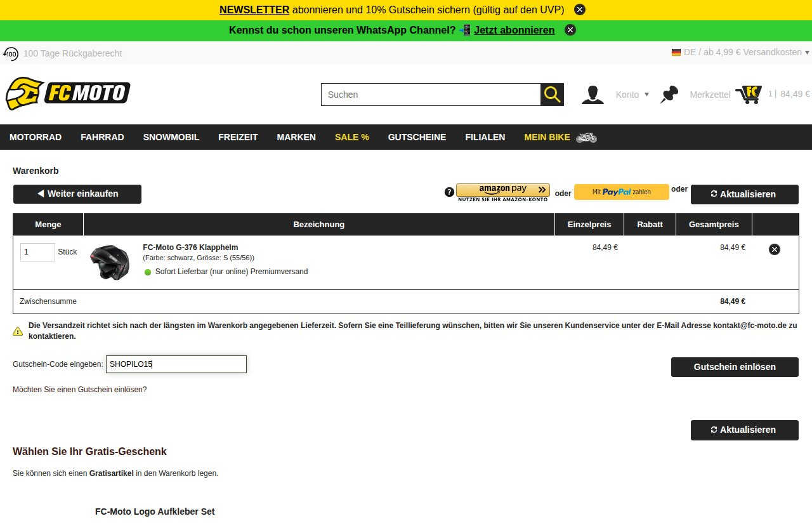The height and width of the screenshot is (528, 812).
Task: Click the upper Aktualisieren button
Action: coord(745,194)
